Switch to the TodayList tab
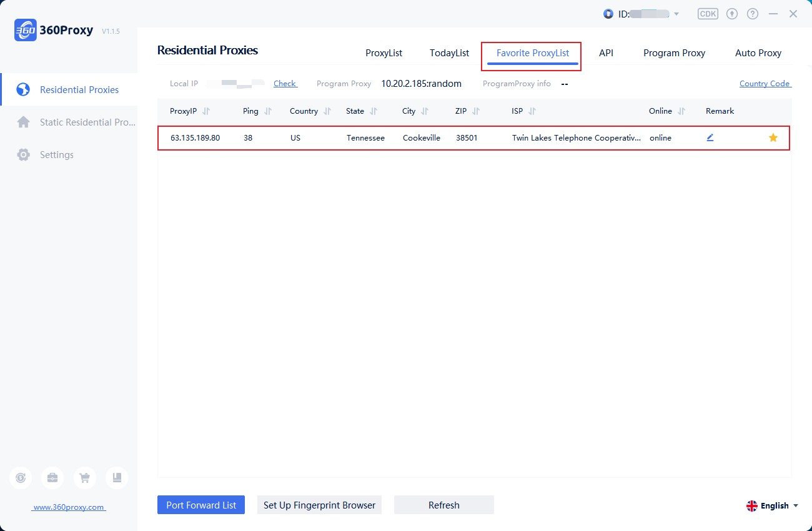 pyautogui.click(x=449, y=53)
